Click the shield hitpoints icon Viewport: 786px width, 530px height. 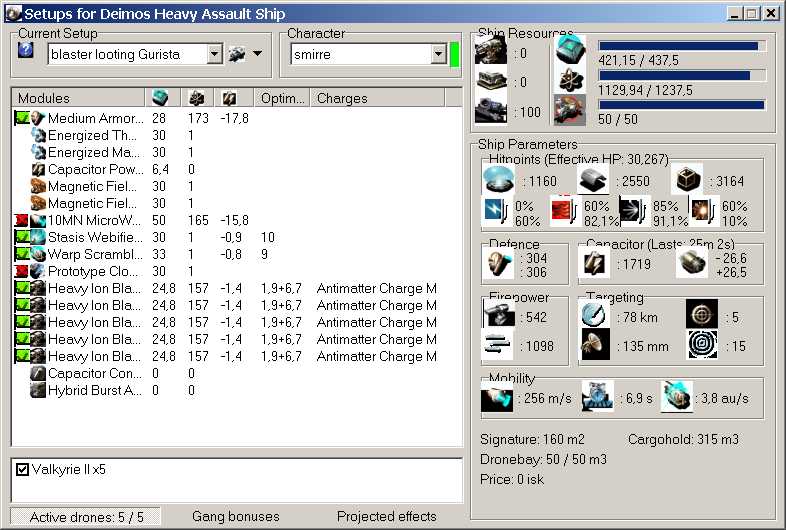pyautogui.click(x=499, y=180)
